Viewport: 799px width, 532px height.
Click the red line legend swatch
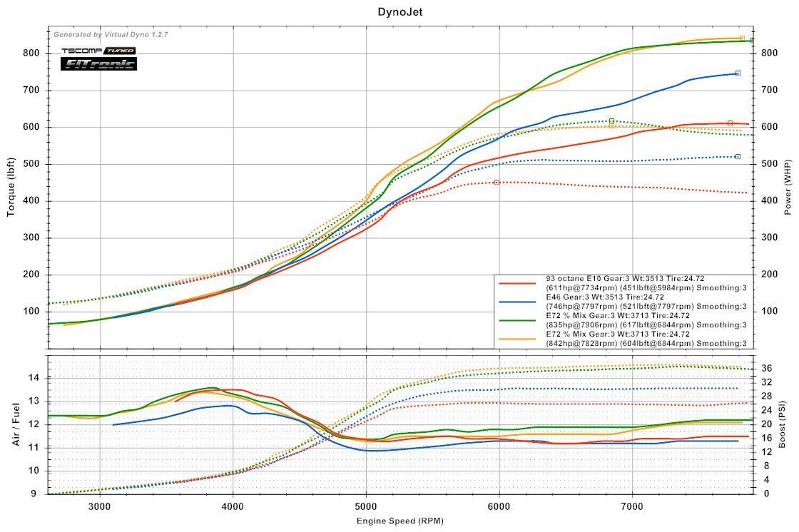pos(517,283)
